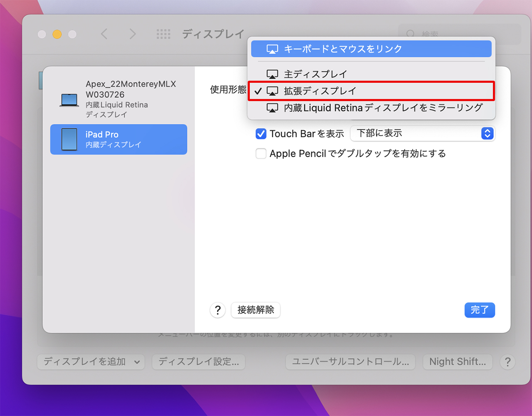
Task: Click the ディスプレイ window title
Action: point(213,34)
